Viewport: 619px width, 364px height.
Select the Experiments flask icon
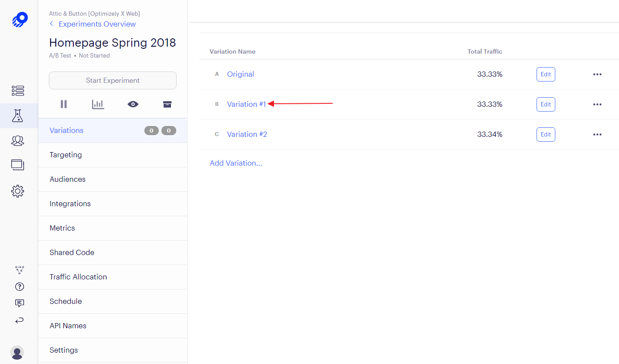[18, 116]
